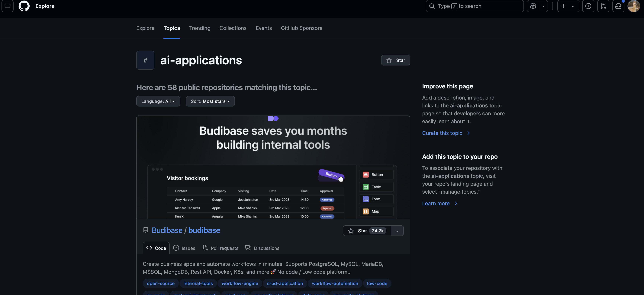Click the workflow-engine topic tag
Image resolution: width=644 pixels, height=295 pixels.
coord(240,284)
